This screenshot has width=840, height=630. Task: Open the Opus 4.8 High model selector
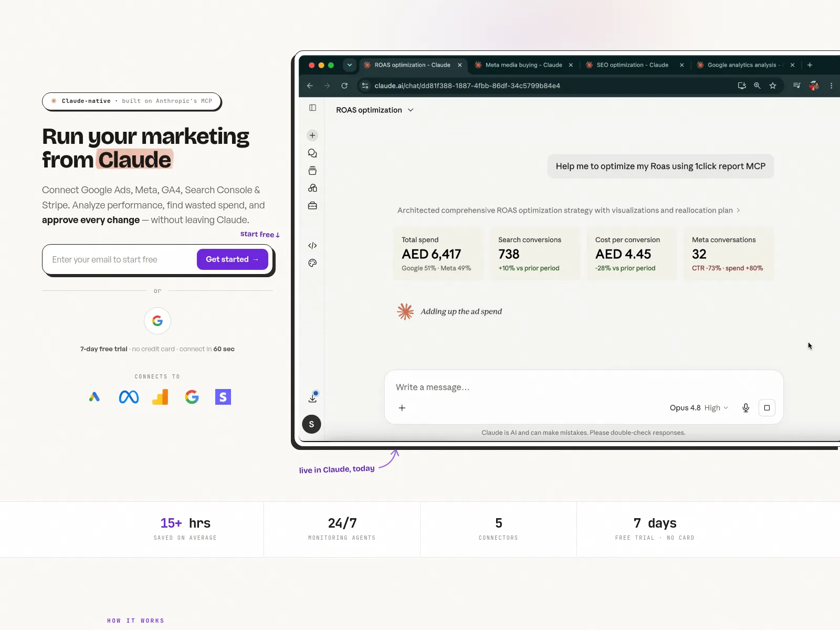pos(699,408)
